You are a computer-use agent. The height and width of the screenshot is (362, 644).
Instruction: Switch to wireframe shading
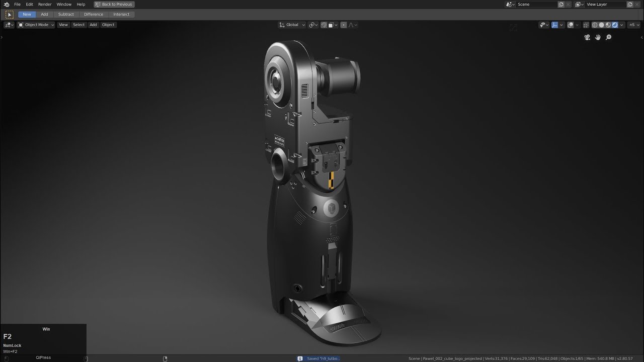coord(595,25)
